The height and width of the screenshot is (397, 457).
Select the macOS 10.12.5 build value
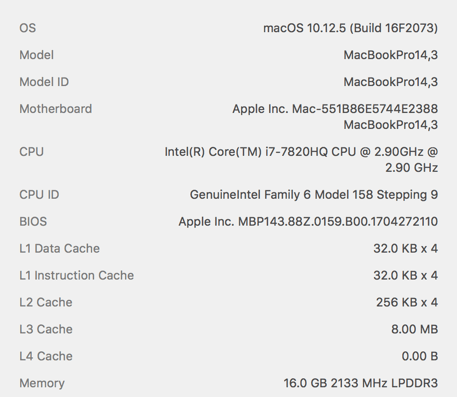coord(350,28)
